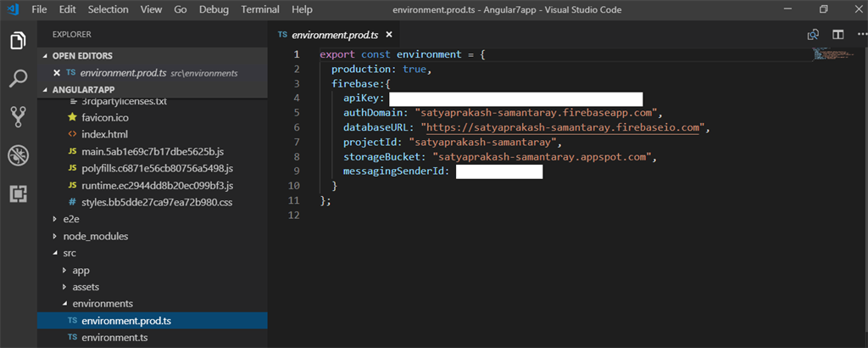Screen dimensions: 868x348
Task: Open the Search activity bar icon
Action: click(19, 79)
